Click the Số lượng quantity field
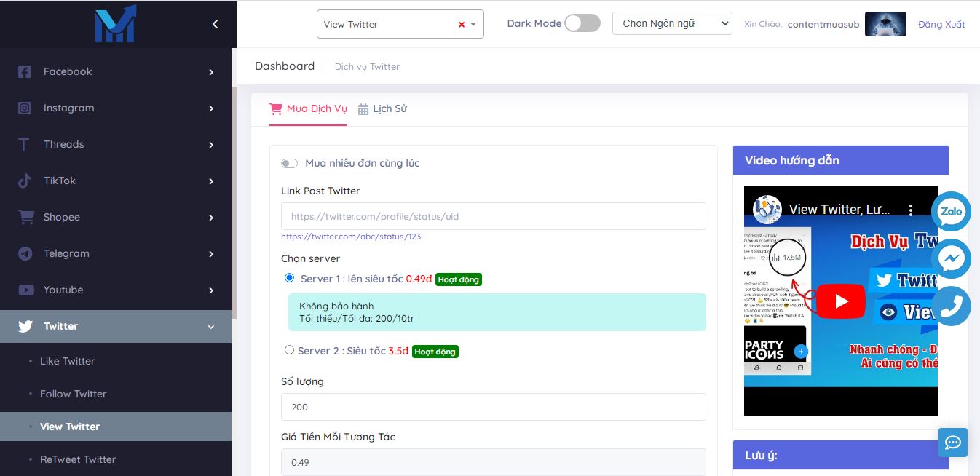The height and width of the screenshot is (476, 980). (494, 407)
